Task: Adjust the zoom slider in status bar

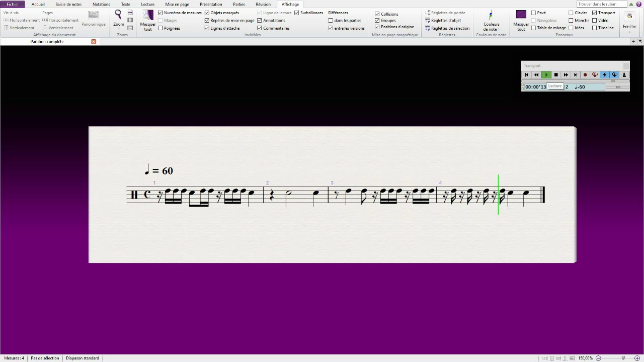Action: [623, 358]
